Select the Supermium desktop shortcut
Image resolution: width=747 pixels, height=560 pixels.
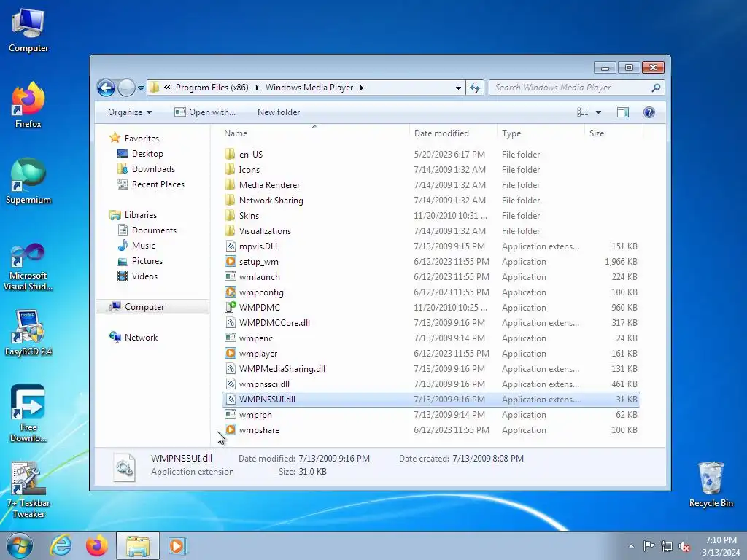click(28, 181)
